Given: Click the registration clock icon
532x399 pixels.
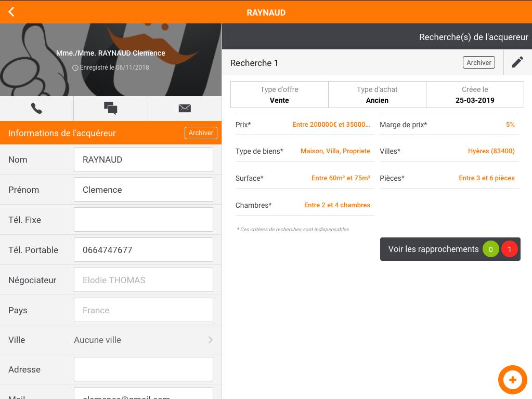Looking at the screenshot, I should (75, 68).
